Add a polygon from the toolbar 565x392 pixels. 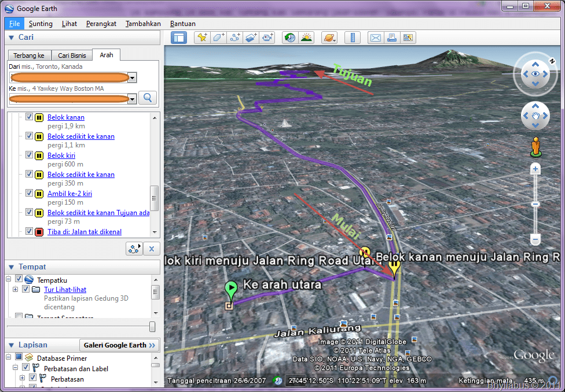tap(218, 38)
